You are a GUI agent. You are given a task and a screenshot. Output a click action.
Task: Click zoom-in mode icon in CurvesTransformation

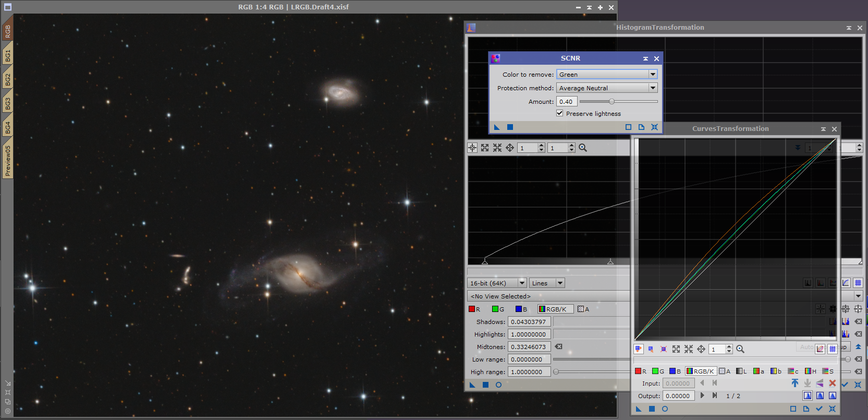(676, 349)
